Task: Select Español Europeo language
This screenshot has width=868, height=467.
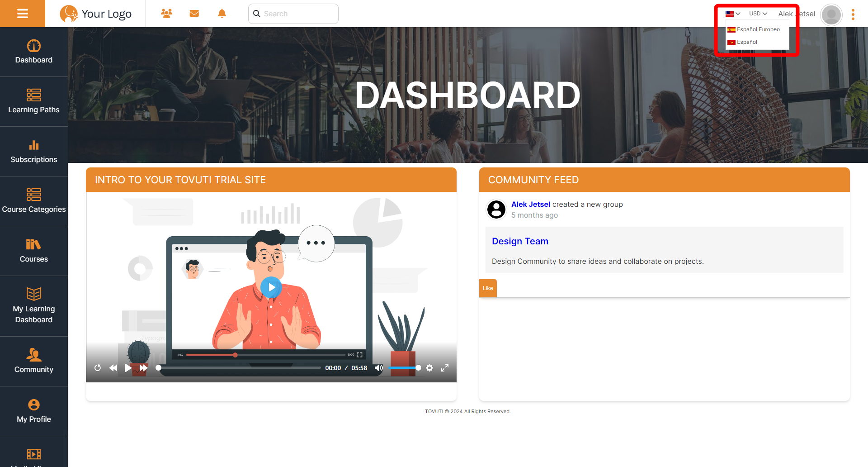Action: pyautogui.click(x=754, y=29)
